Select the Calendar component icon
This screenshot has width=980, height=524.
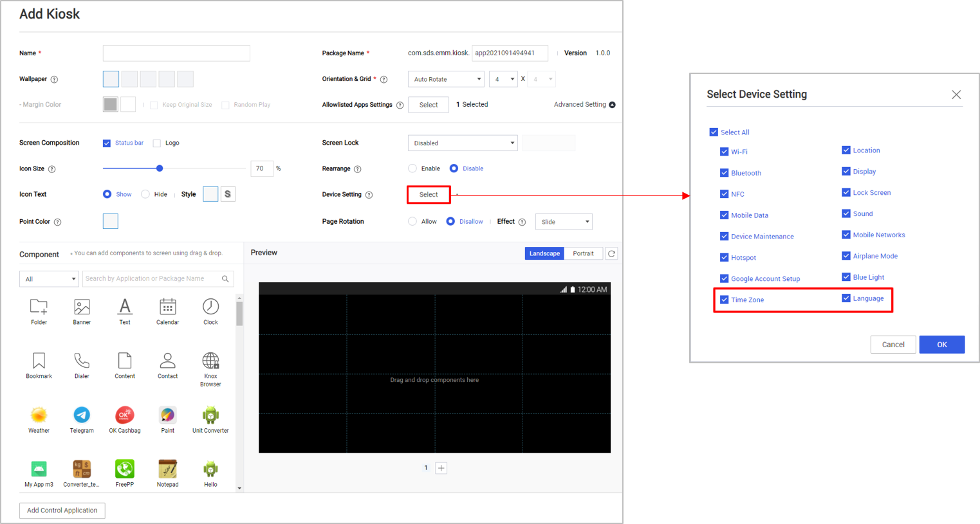[x=167, y=307]
